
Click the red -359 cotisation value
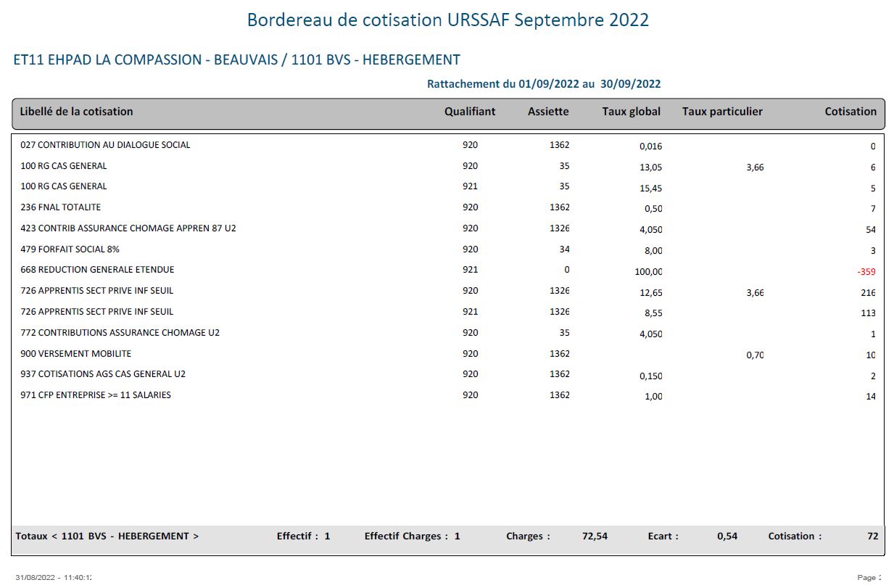pyautogui.click(x=866, y=273)
